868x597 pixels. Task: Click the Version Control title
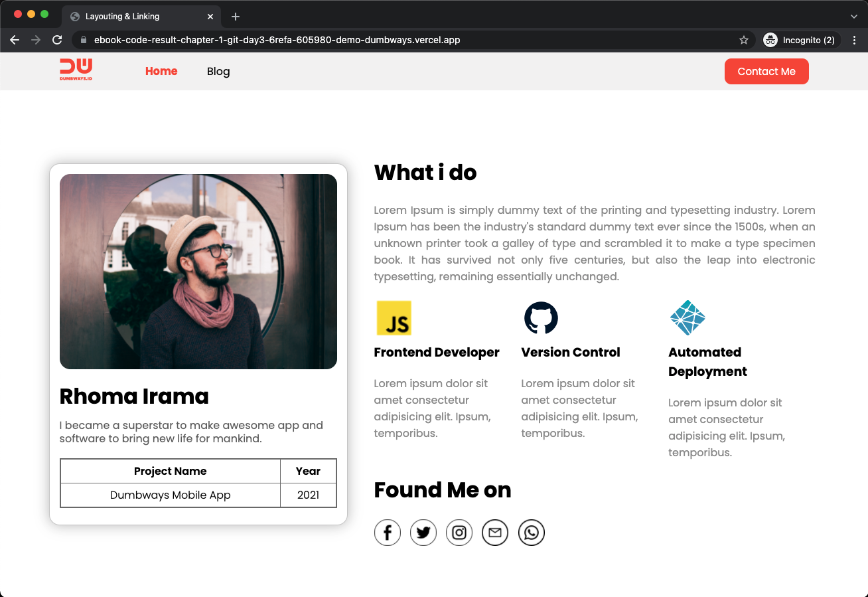coord(571,352)
